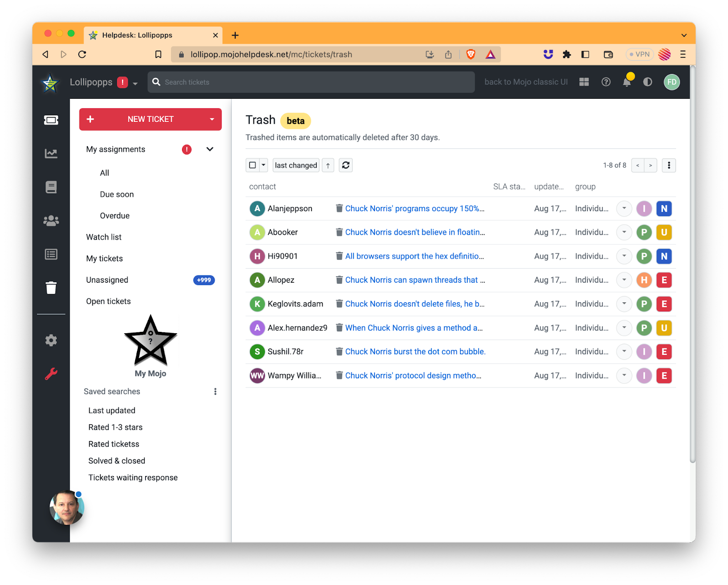Click the yellow U priority badge for Abooker

point(664,232)
